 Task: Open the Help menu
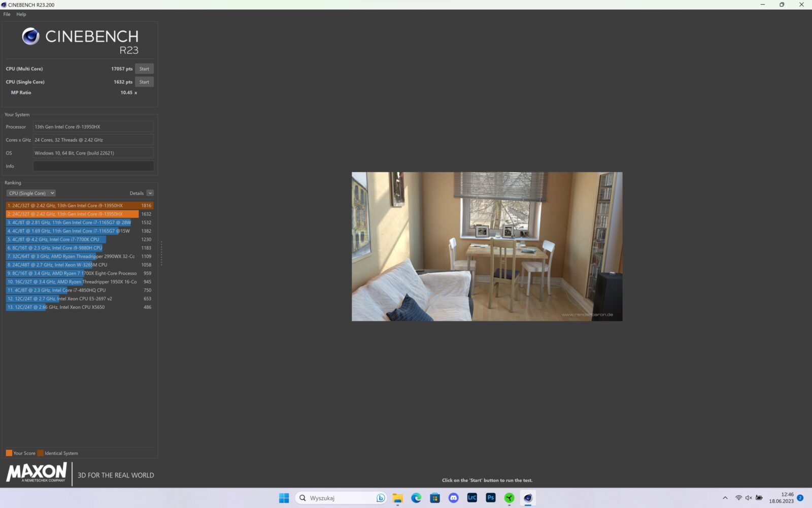click(21, 14)
